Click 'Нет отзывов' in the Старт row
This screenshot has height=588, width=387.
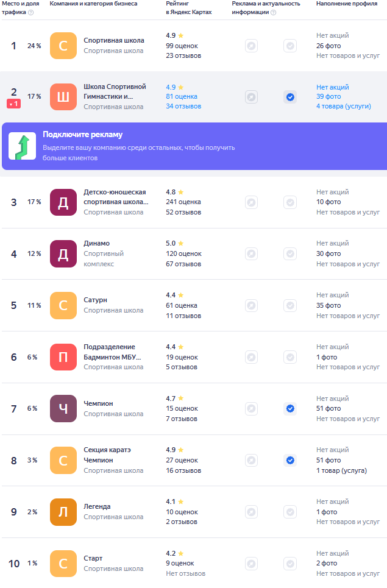[x=186, y=574]
